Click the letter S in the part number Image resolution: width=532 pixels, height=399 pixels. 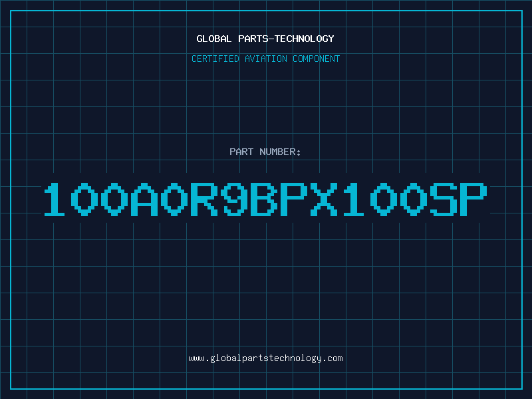pyautogui.click(x=444, y=199)
